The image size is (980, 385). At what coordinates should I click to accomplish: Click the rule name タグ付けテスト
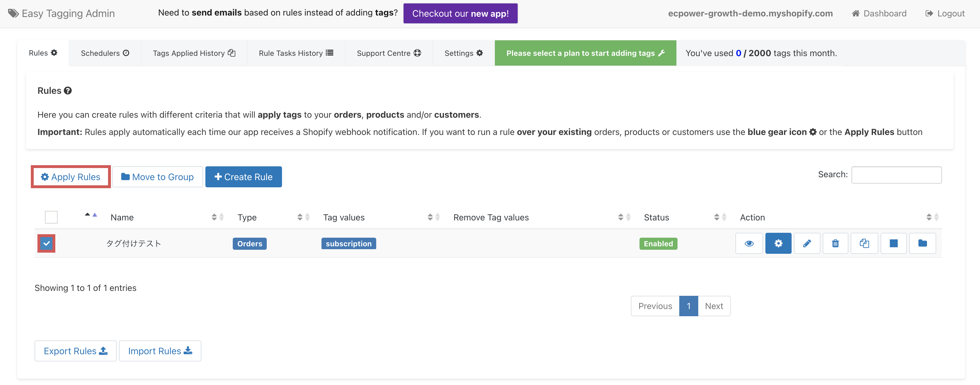click(x=134, y=243)
